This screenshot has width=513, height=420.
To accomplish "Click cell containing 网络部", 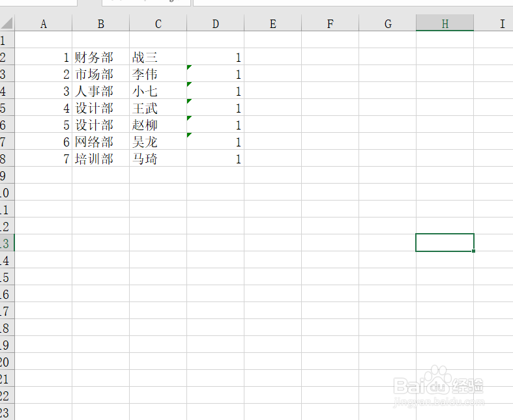I will 101,141.
